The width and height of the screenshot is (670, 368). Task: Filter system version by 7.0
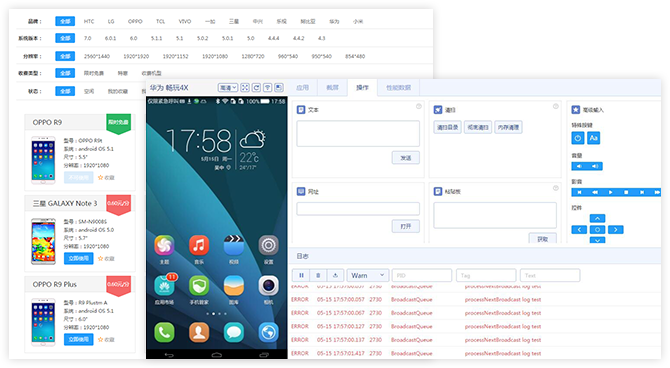88,38
